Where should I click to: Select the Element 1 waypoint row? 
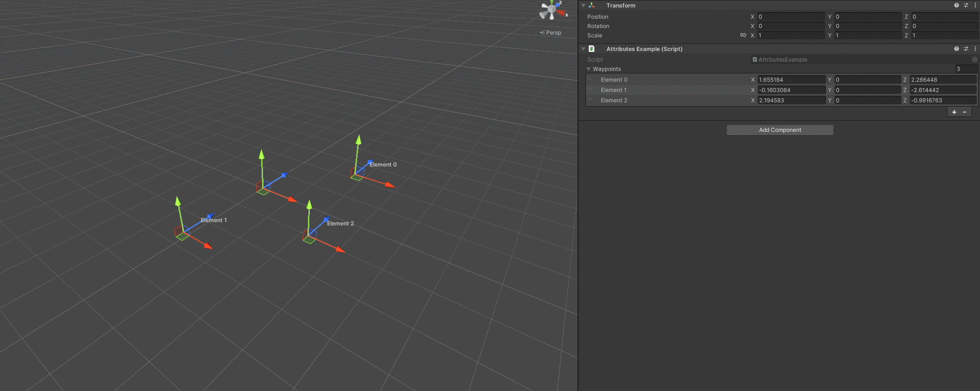coord(782,90)
